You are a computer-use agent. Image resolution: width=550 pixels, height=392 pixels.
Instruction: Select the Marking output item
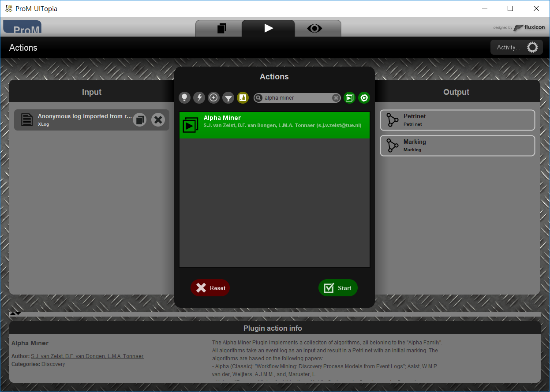pos(457,146)
